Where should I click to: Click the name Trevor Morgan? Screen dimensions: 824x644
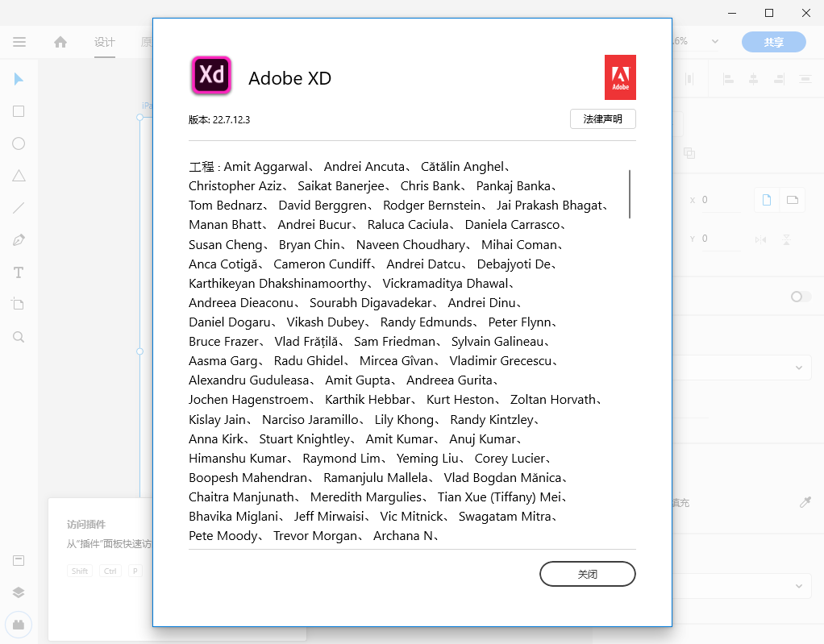(315, 536)
